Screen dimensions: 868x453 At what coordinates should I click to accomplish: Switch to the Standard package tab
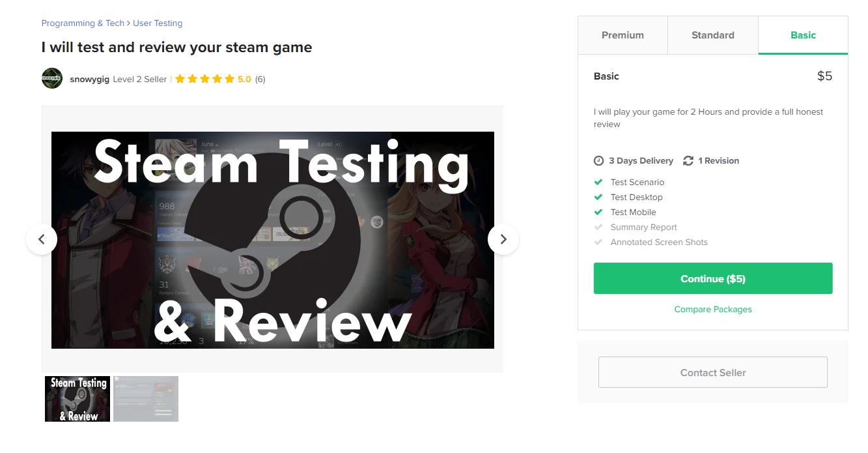[x=712, y=35]
